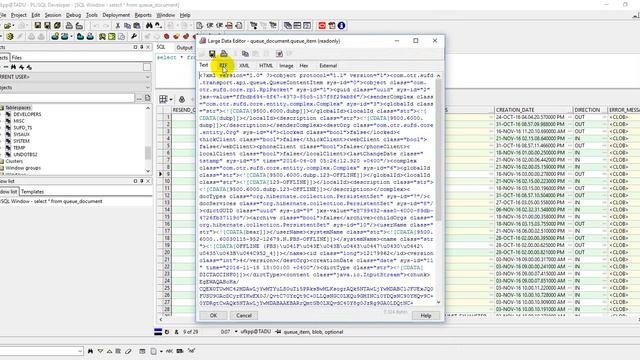640x360 pixels.
Task: Click the Print icon in Large Data Editor
Action: click(224, 53)
